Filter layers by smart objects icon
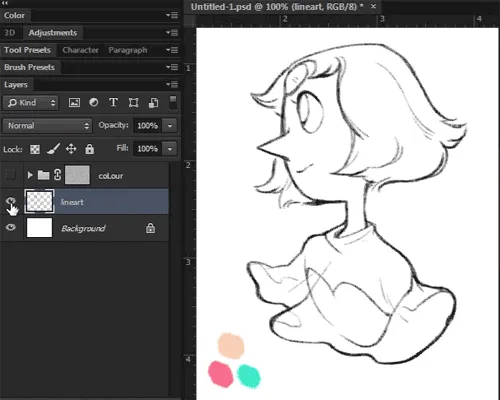The image size is (500, 400). [x=153, y=102]
